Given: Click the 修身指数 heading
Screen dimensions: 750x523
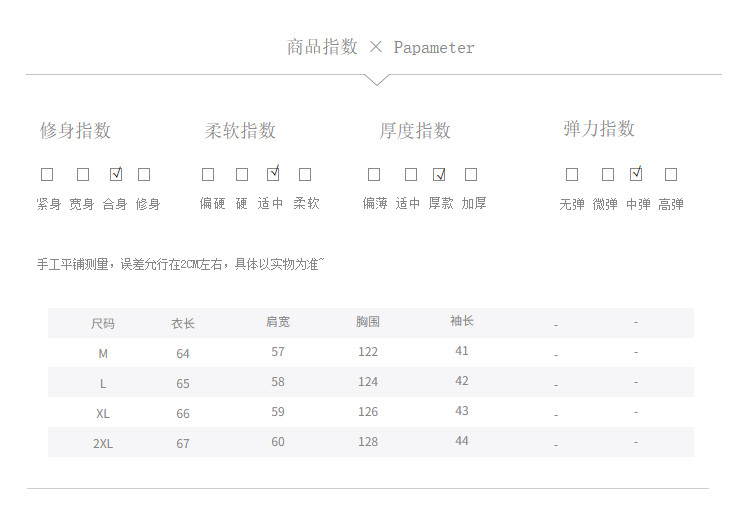Looking at the screenshot, I should (x=75, y=131).
